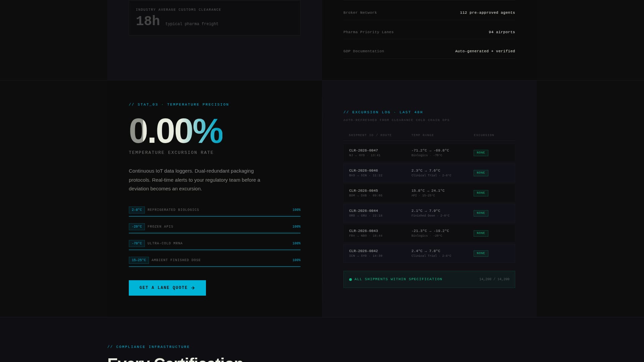644x362 pixels.
Task: Click the 94 airports value
Action: [502, 32]
